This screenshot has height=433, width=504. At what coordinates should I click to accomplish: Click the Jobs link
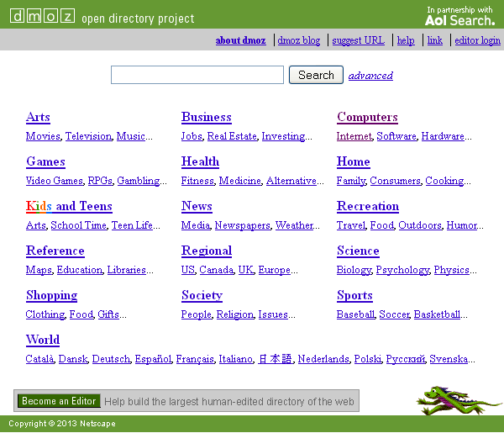(x=192, y=136)
